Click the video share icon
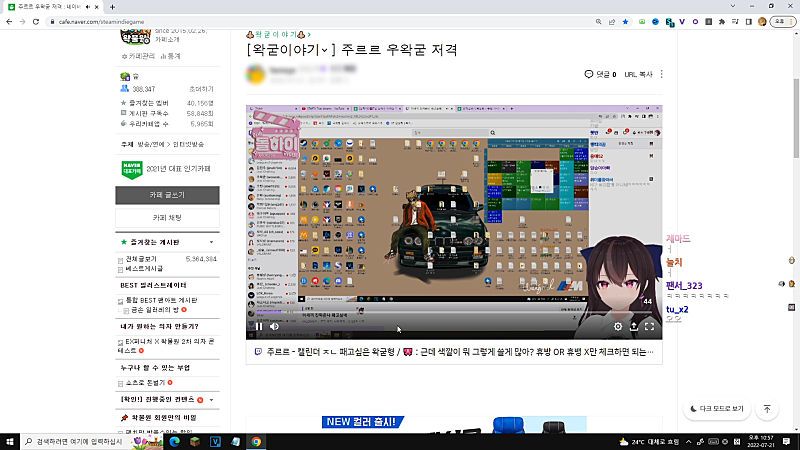This screenshot has width=800, height=450. 634,327
